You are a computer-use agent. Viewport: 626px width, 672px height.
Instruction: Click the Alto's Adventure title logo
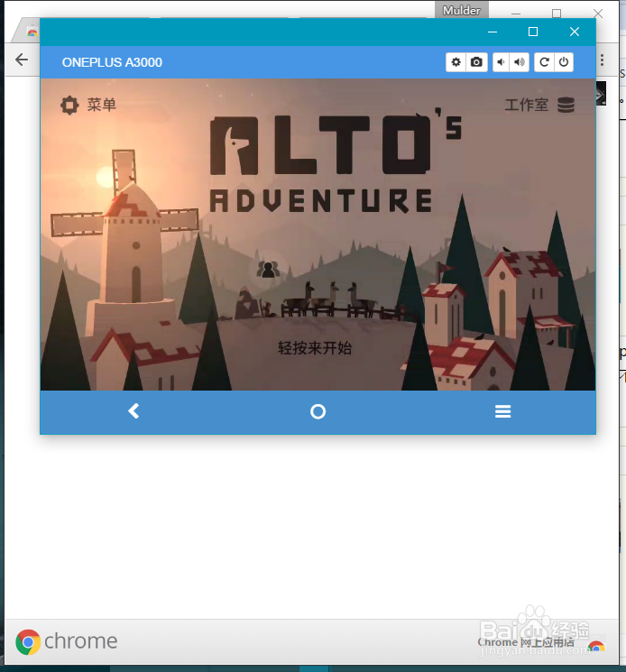pos(336,162)
